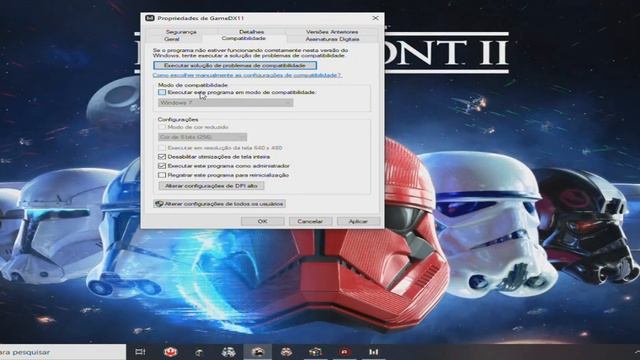Click the white bars taskbar icon
Screen dimensions: 640x360
(373, 352)
